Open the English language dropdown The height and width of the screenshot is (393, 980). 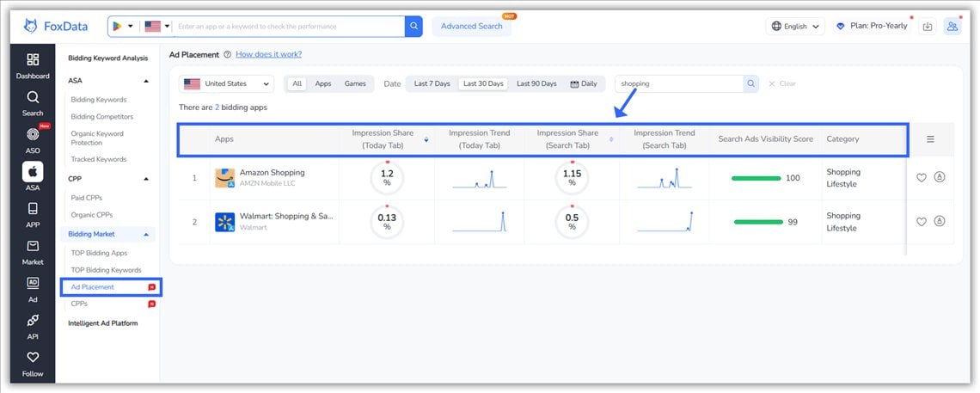pyautogui.click(x=795, y=27)
